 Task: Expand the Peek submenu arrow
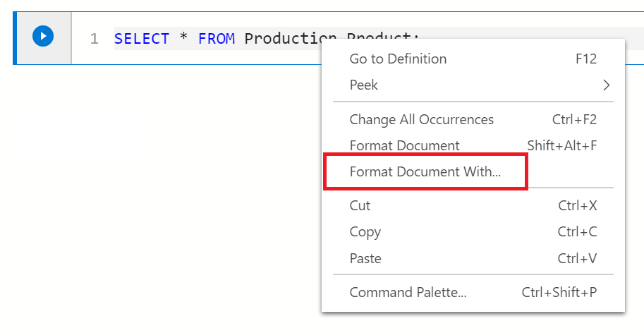pos(606,85)
